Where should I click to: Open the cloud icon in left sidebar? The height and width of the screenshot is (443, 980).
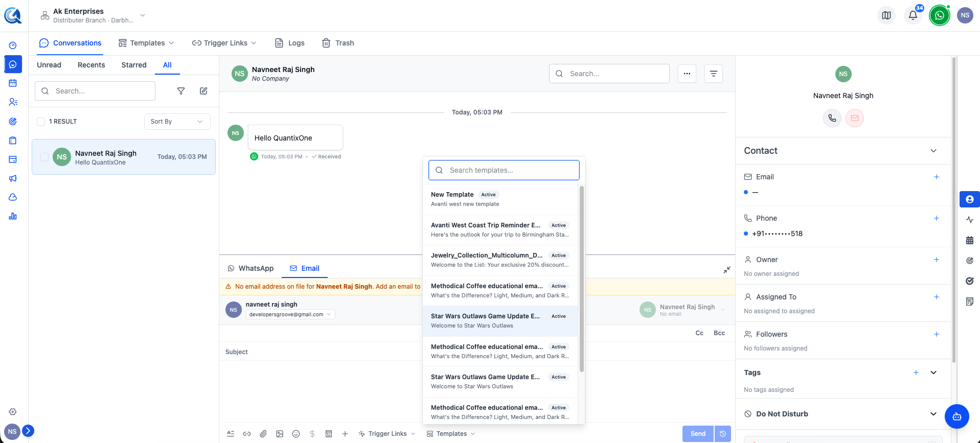point(13,197)
